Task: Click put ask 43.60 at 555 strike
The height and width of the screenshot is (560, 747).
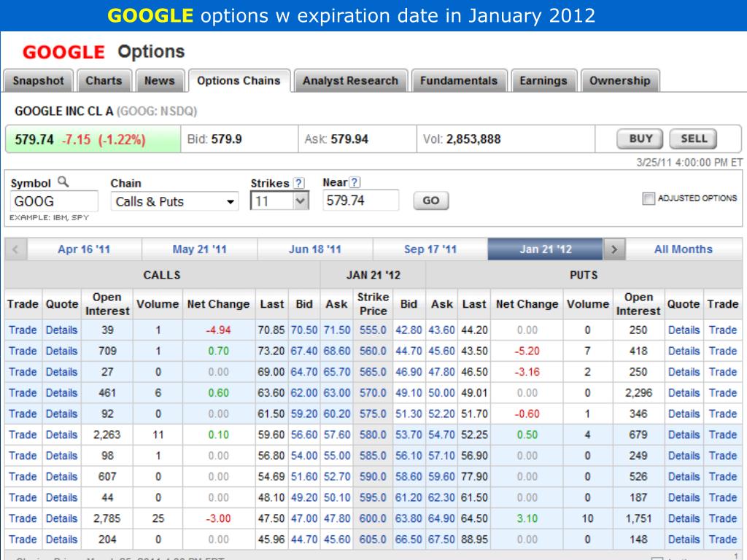Action: click(x=441, y=330)
